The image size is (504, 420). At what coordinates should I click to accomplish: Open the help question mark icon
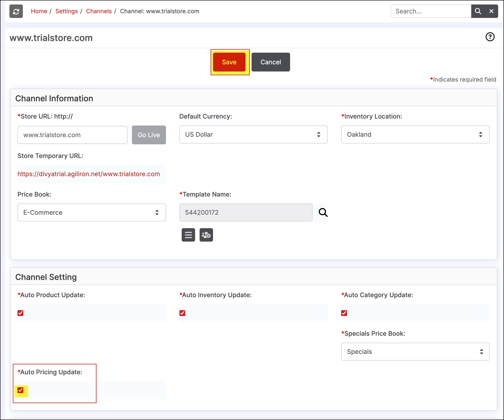coord(490,37)
